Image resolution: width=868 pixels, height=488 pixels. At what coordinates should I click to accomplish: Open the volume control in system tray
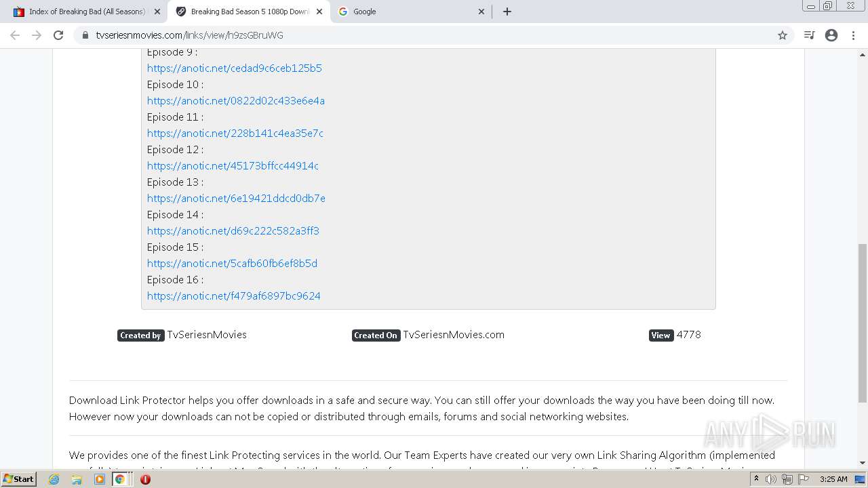[x=771, y=479]
